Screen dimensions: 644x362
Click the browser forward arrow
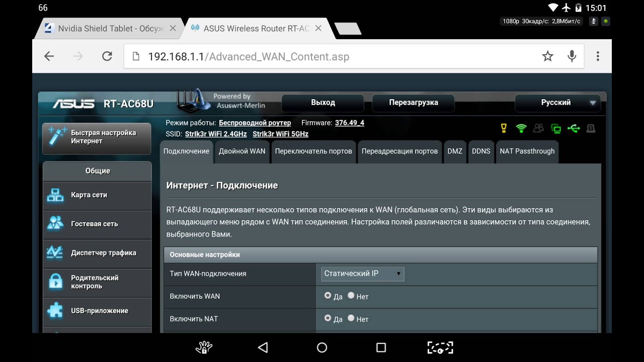pyautogui.click(x=78, y=56)
